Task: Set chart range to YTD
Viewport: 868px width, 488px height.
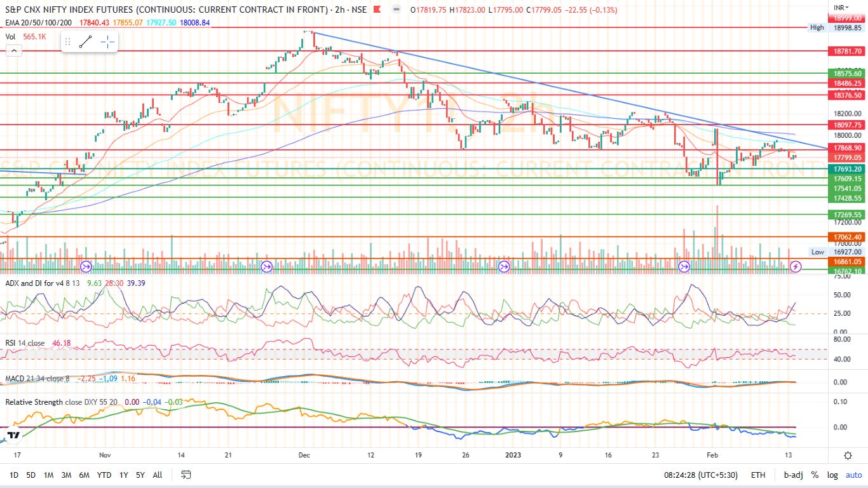Action: click(x=104, y=475)
